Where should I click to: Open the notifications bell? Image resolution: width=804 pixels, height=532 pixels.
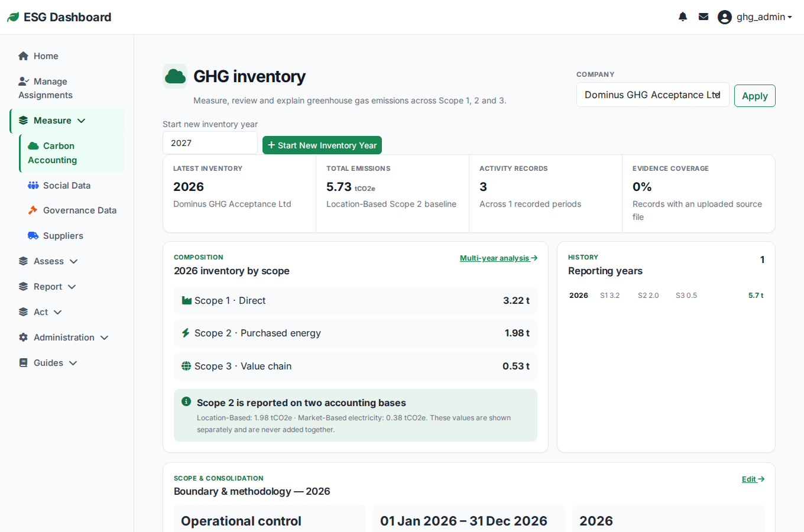click(683, 17)
